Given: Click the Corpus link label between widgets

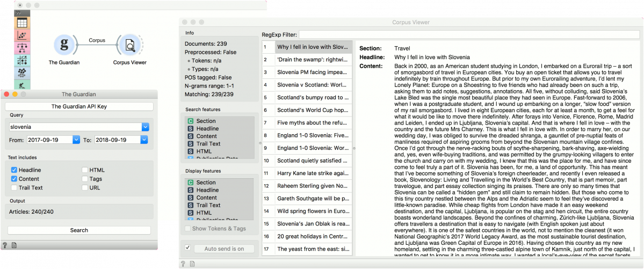Looking at the screenshot, I should pos(97,40).
